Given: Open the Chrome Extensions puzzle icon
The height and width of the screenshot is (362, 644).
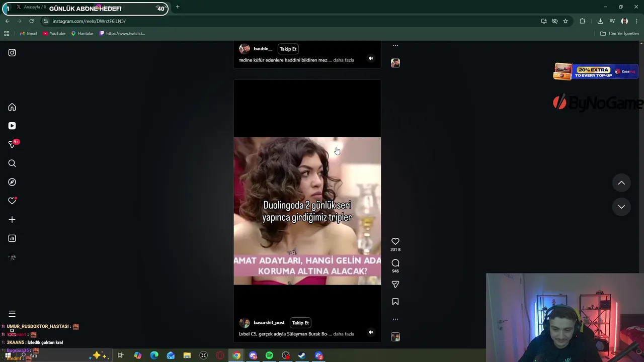Looking at the screenshot, I should point(583,21).
